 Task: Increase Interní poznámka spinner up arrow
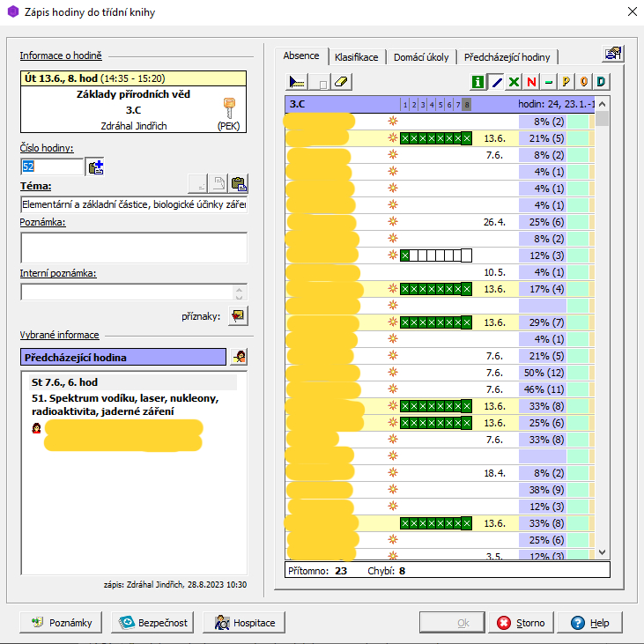[238, 288]
